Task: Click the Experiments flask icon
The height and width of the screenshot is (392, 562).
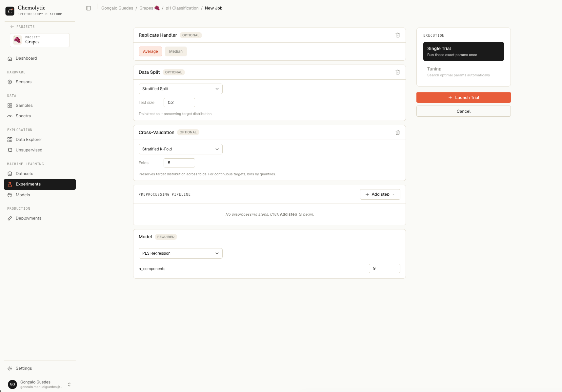Action: [10, 184]
